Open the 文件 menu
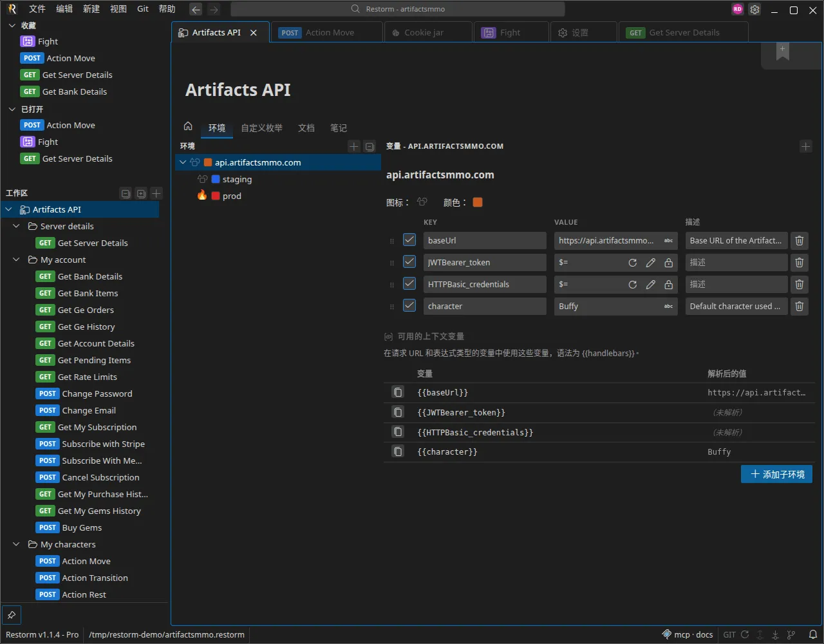Viewport: 824px width, 644px height. tap(37, 9)
